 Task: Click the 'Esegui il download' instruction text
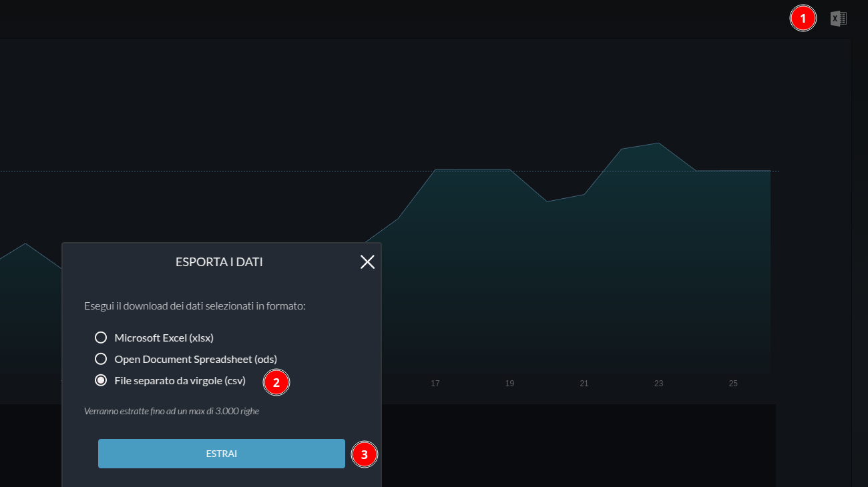195,306
